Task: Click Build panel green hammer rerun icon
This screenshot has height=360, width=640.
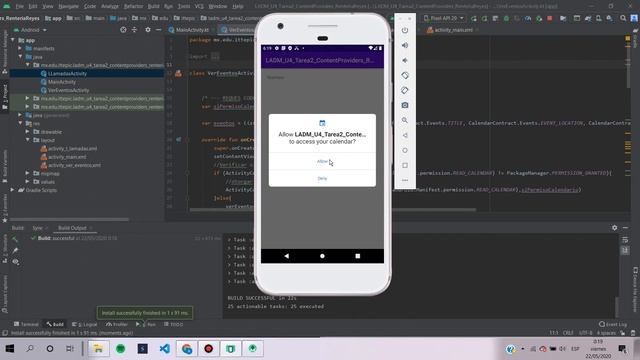Action: pyautogui.click(x=16, y=239)
